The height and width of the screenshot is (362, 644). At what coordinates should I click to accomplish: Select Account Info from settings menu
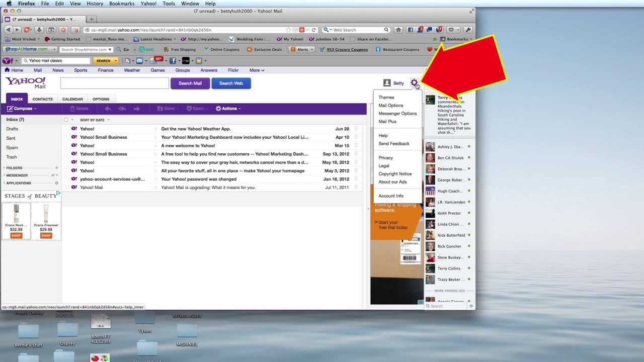point(391,196)
